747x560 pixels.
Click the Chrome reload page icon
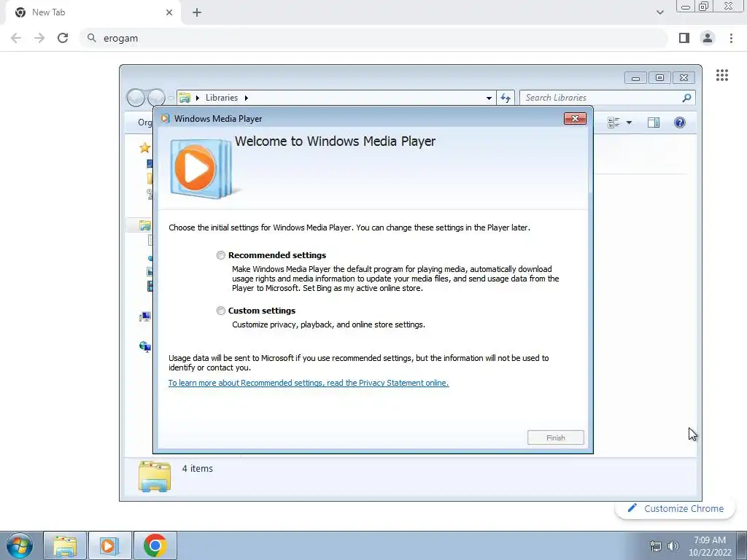pyautogui.click(x=63, y=38)
